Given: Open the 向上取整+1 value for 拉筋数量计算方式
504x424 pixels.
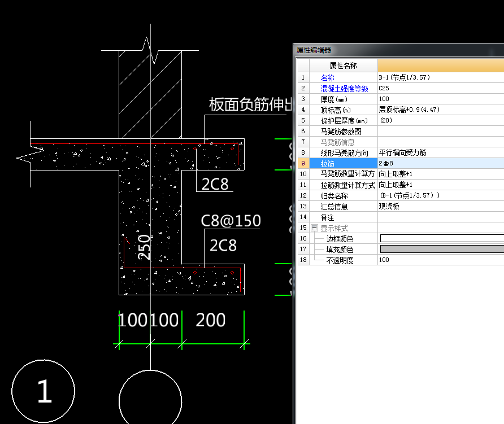Looking at the screenshot, I should coord(441,185).
